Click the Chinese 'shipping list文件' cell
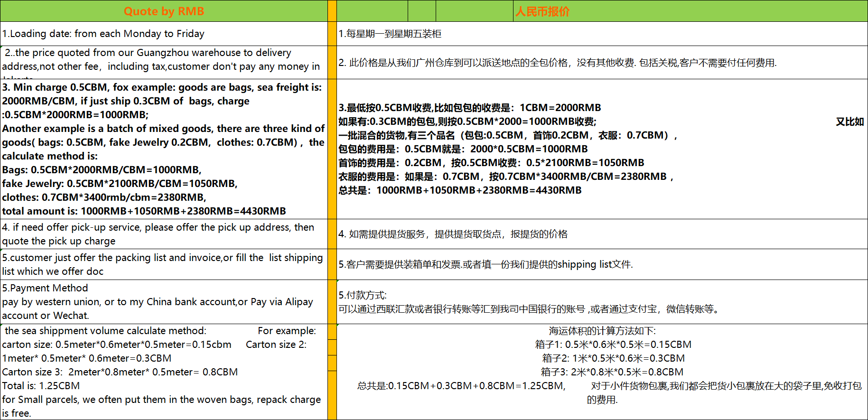Image resolution: width=868 pixels, height=420 pixels. pos(602,264)
